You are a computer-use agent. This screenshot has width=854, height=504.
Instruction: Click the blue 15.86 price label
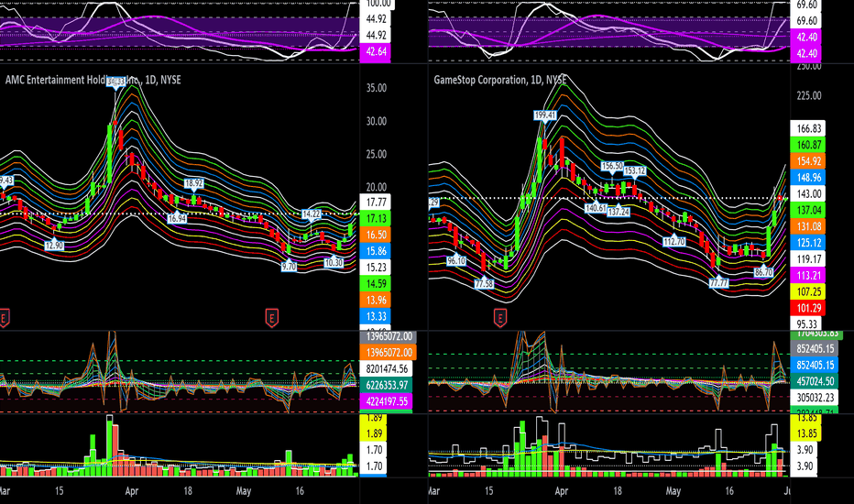[376, 251]
